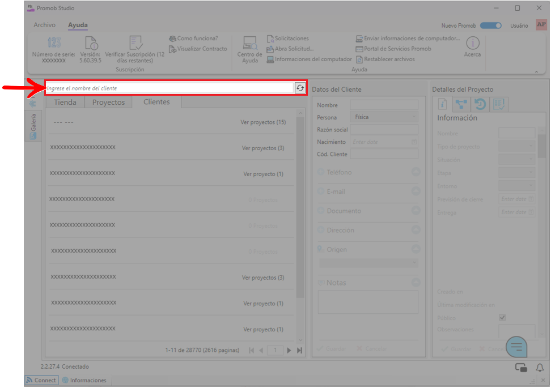The image size is (551, 392).
Task: Open the Archivo menu
Action: [x=45, y=25]
